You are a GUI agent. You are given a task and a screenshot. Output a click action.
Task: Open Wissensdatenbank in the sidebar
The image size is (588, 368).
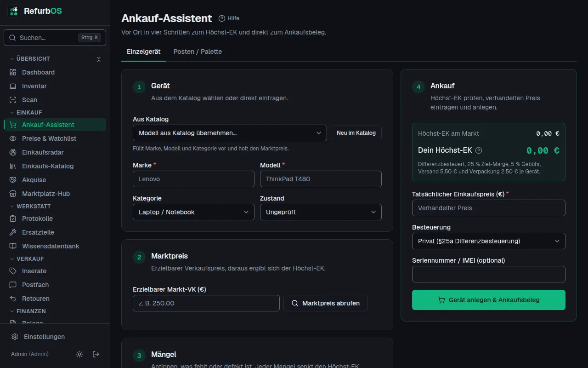pyautogui.click(x=55, y=246)
